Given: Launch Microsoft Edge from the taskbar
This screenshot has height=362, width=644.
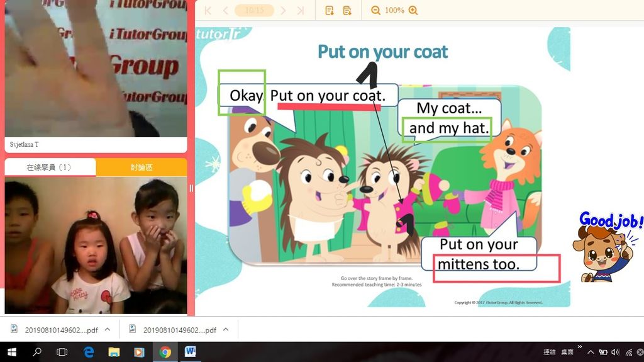Looking at the screenshot, I should point(88,352).
